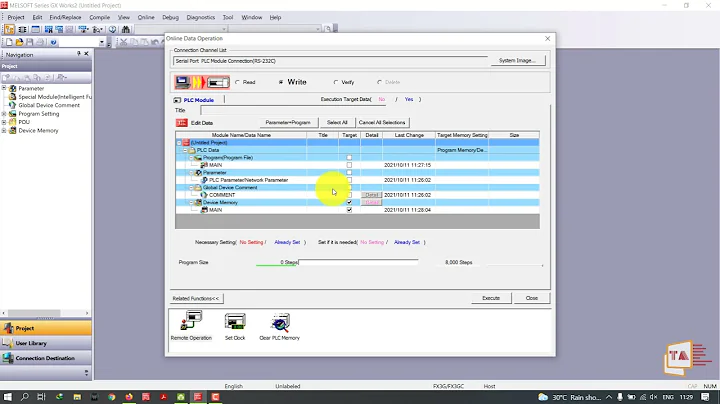Click the Select All button
Image resolution: width=720 pixels, height=404 pixels.
[337, 123]
